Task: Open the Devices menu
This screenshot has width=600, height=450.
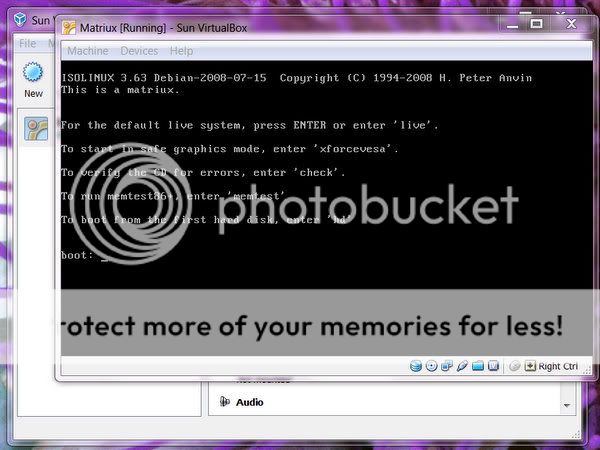Action: (139, 51)
